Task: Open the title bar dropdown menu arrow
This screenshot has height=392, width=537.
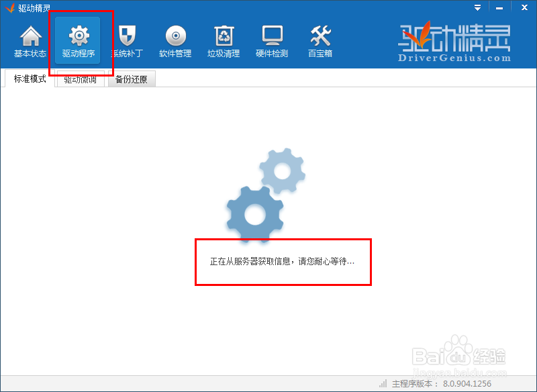Action: click(478, 8)
